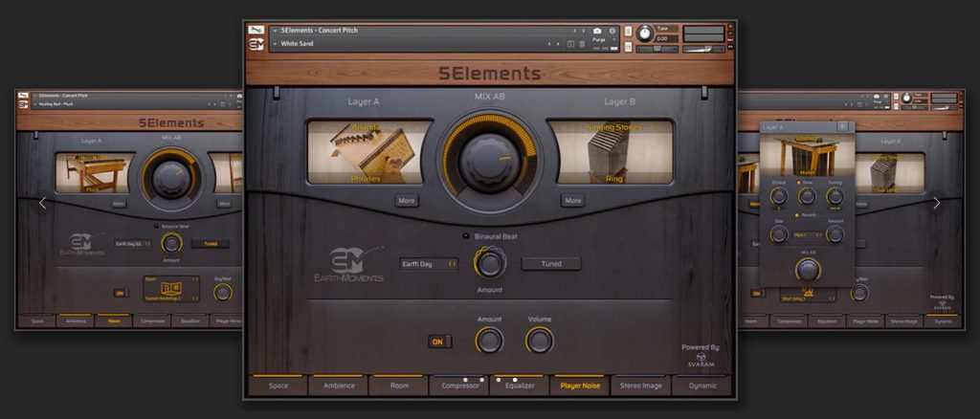Toggle Binaural Beat in the left window

(156, 226)
